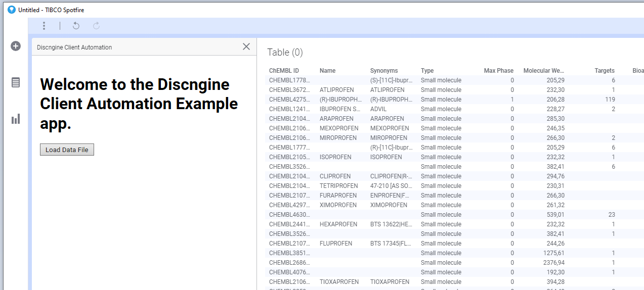Click the 47-210 [AS SO... synonym cell

392,186
